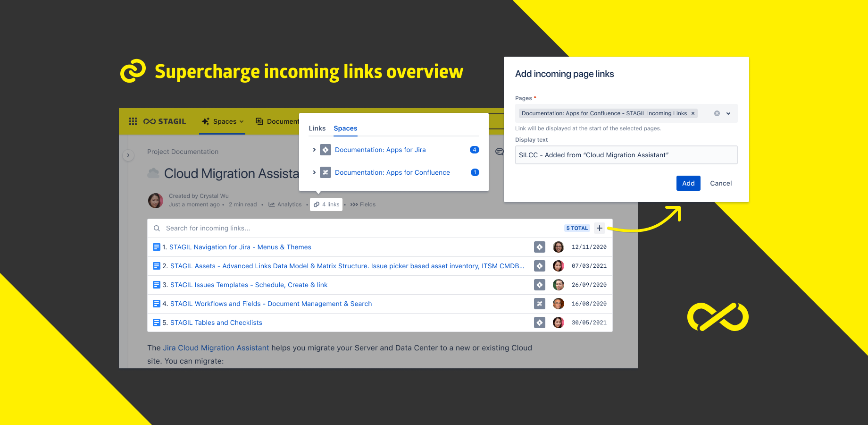Click the STAGIL logo in header
This screenshot has width=868, height=425.
coord(165,121)
